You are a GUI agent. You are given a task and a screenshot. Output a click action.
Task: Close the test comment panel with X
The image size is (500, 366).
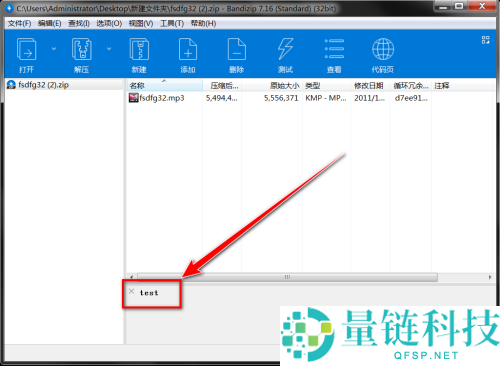[x=131, y=291]
